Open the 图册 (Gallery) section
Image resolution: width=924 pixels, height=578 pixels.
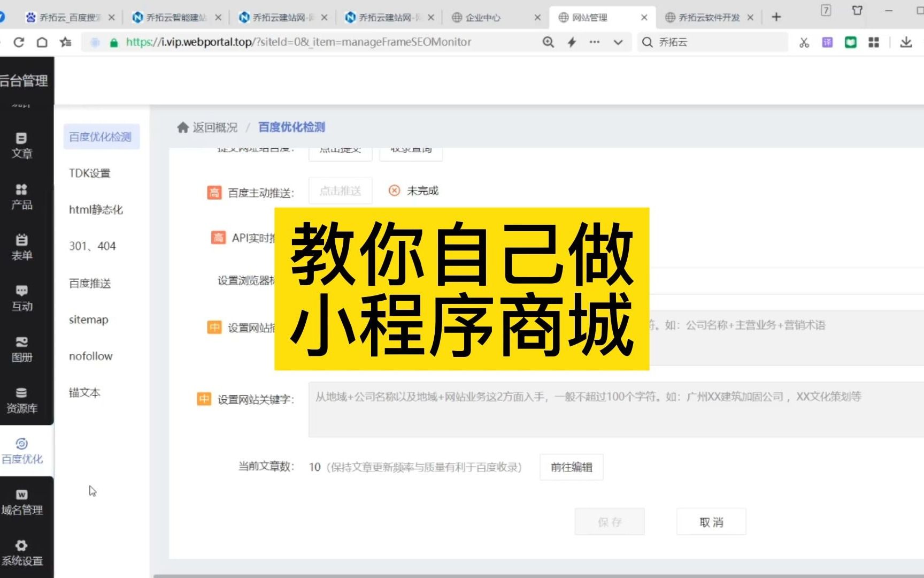tap(21, 349)
